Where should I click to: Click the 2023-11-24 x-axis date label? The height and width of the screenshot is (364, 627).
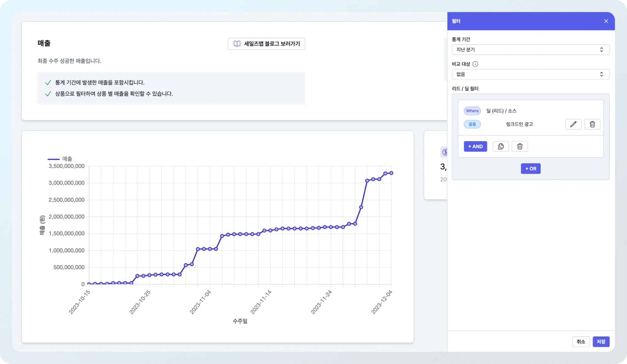(x=321, y=302)
